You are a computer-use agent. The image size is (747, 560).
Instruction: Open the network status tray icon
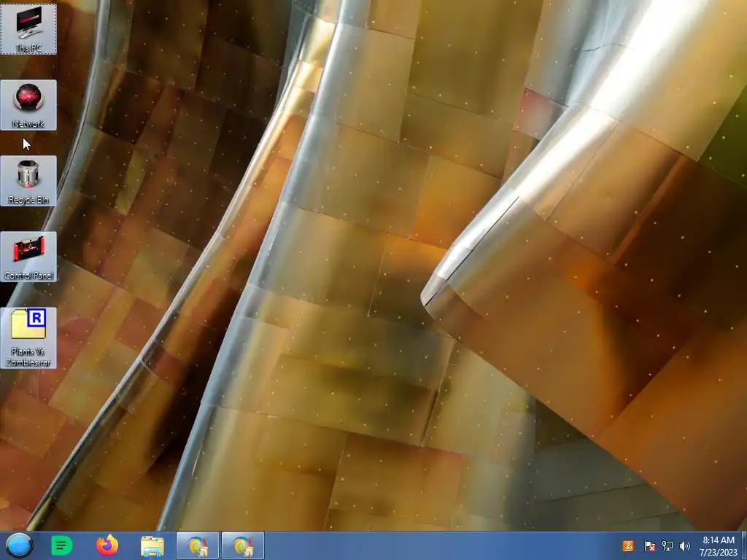pos(667,546)
